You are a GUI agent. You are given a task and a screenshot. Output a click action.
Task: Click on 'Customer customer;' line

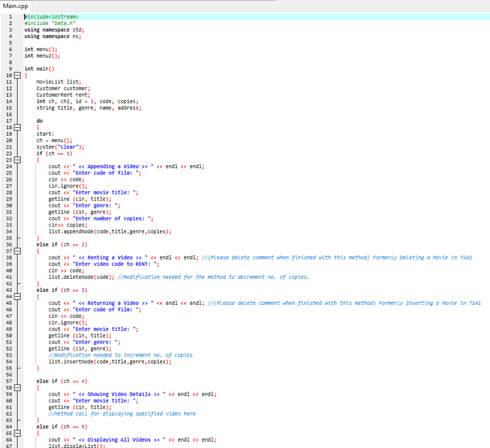click(63, 88)
